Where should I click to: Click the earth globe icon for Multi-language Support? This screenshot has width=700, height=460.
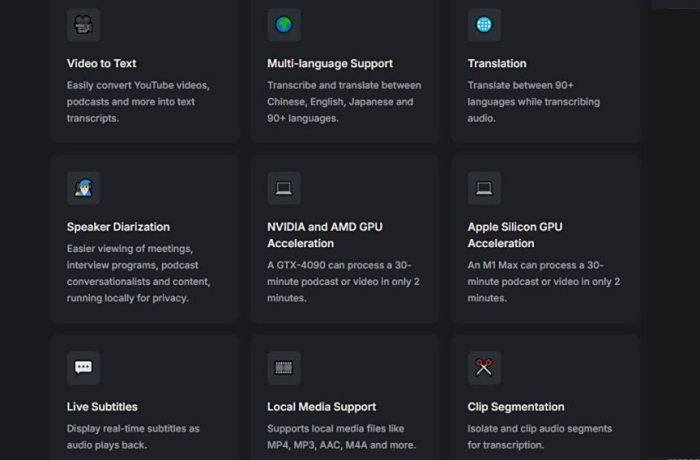[x=284, y=24]
